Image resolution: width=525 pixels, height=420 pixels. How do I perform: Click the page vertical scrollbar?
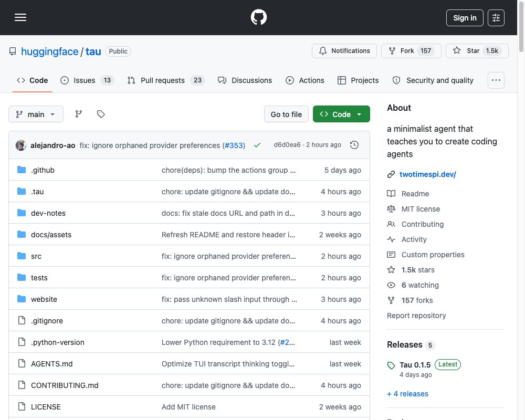pos(521,27)
